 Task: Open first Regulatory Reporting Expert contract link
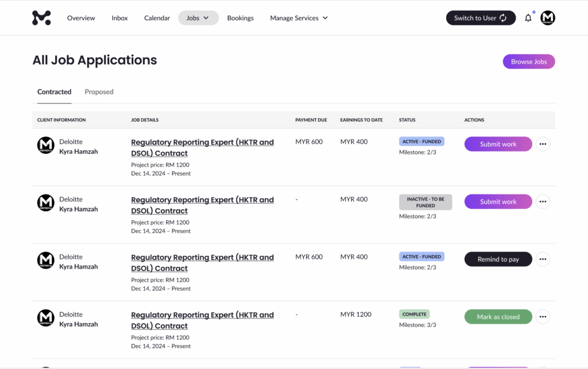[x=202, y=147]
